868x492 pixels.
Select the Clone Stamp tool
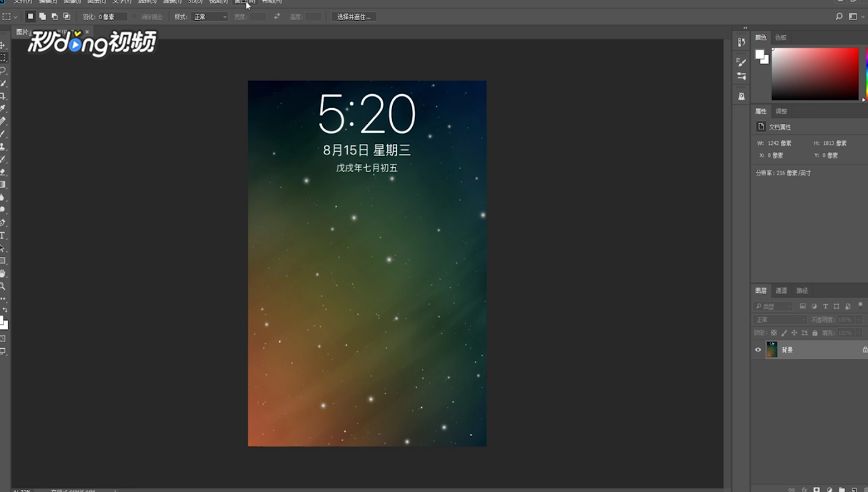pyautogui.click(x=3, y=147)
